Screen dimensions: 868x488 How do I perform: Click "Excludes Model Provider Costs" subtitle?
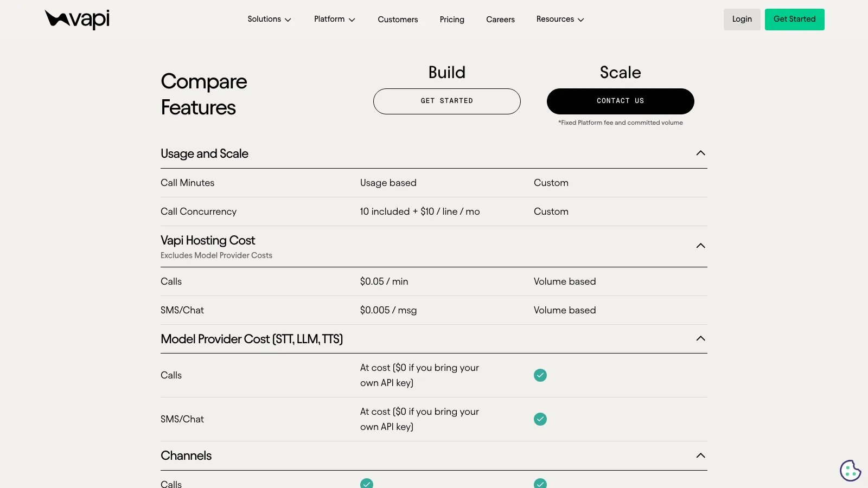coord(216,255)
